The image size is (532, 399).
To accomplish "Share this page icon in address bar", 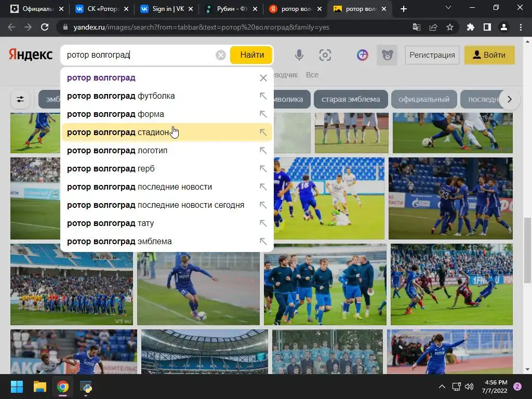I will 433,27.
